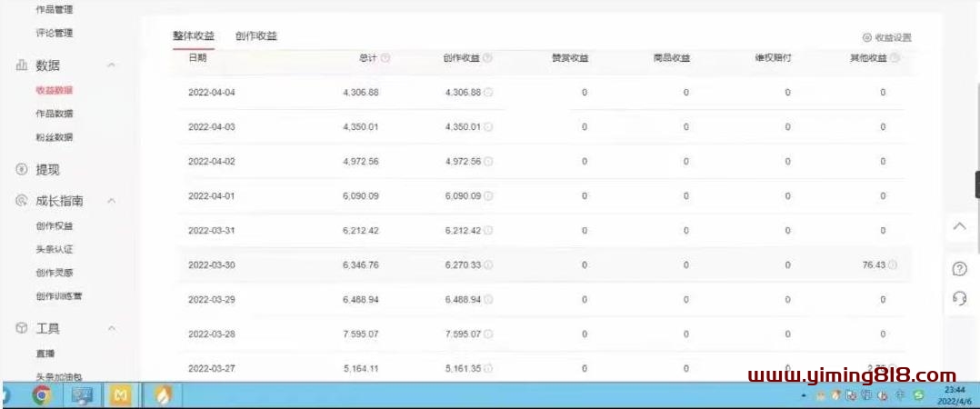This screenshot has width=980, height=409.
Task: Open 头条加油包 in the sidebar
Action: (x=59, y=376)
